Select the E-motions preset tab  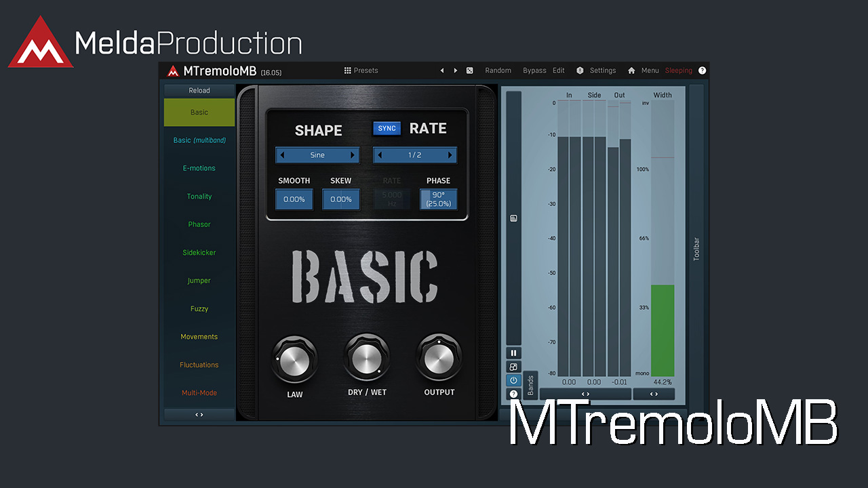coord(199,168)
